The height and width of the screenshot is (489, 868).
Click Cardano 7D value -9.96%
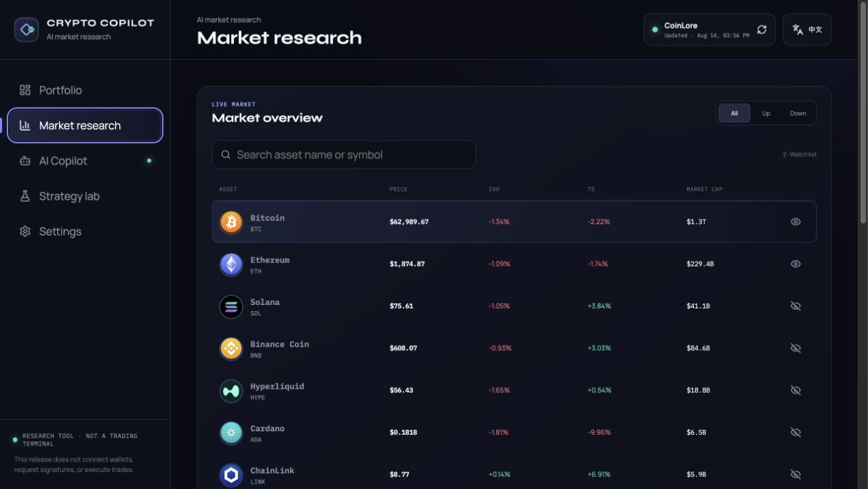pos(599,432)
